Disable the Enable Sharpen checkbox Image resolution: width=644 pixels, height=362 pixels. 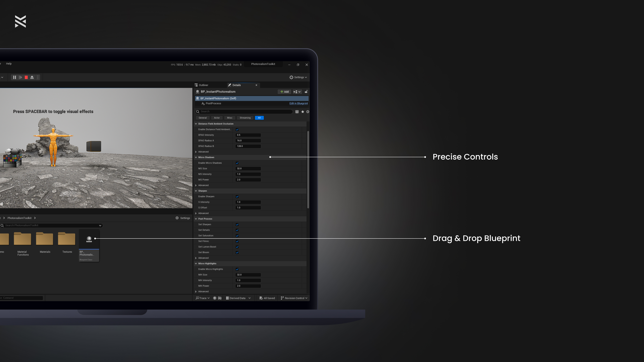click(237, 196)
